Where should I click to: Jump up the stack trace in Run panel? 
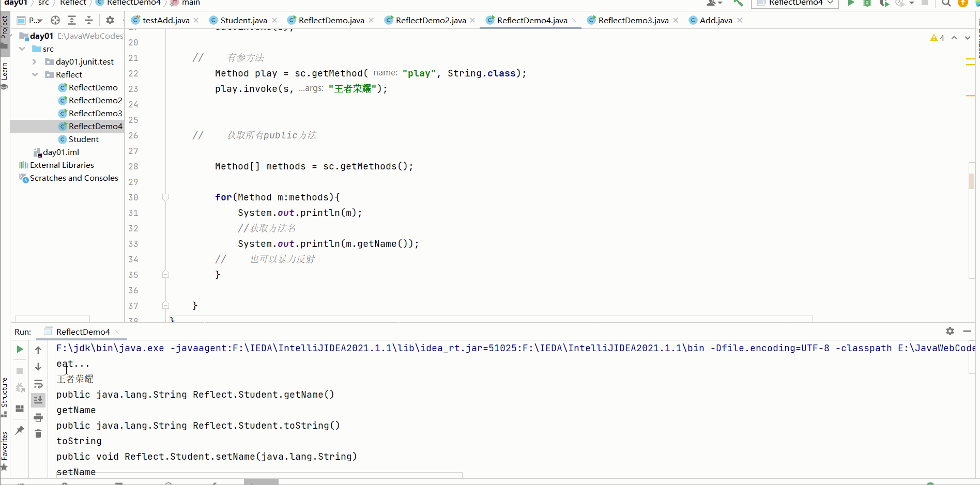pos(38,350)
